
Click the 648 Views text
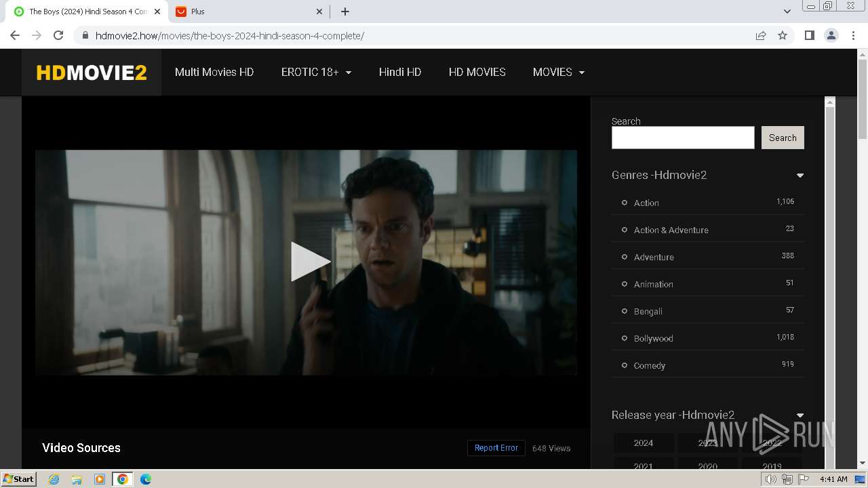coord(551,448)
